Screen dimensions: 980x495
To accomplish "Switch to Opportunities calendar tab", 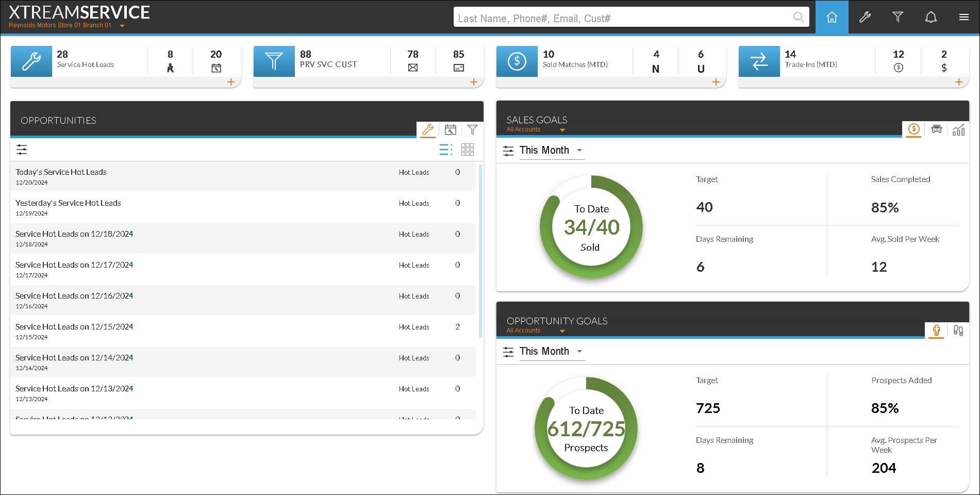I will pyautogui.click(x=450, y=130).
